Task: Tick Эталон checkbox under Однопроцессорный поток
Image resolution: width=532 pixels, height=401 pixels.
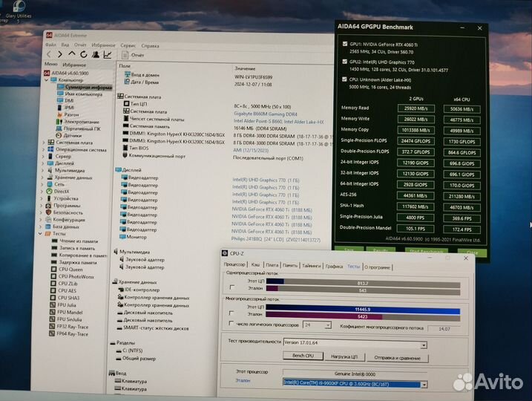Action: pyautogui.click(x=231, y=287)
